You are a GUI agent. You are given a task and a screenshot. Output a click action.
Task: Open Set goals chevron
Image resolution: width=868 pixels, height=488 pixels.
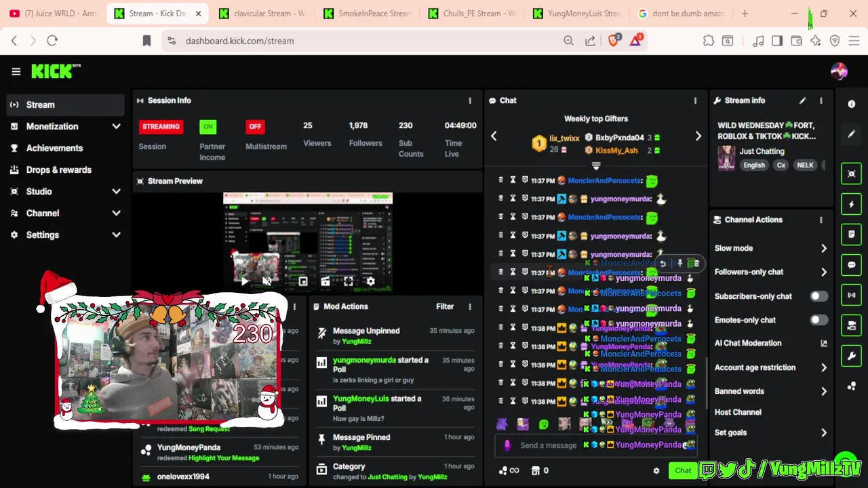point(824,432)
